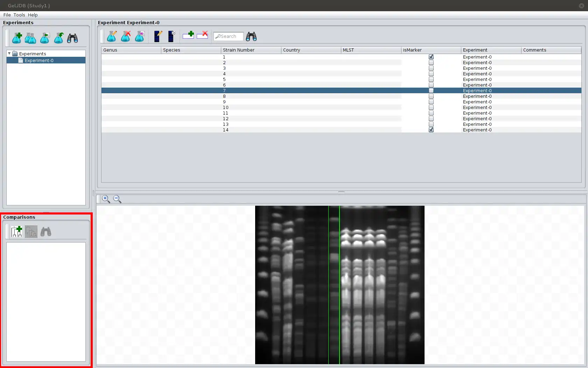Image resolution: width=588 pixels, height=368 pixels.
Task: Open the Tools menu
Action: [x=19, y=15]
